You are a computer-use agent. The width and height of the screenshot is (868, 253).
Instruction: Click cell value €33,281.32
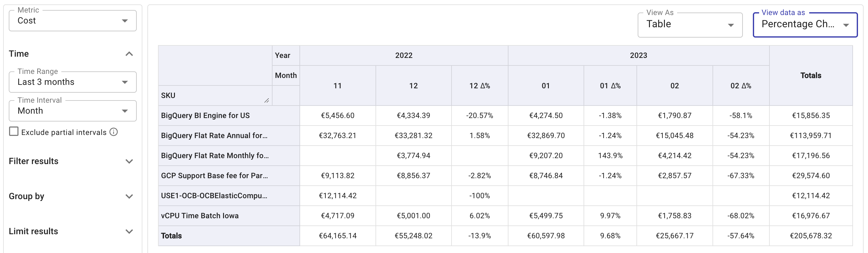tap(413, 136)
